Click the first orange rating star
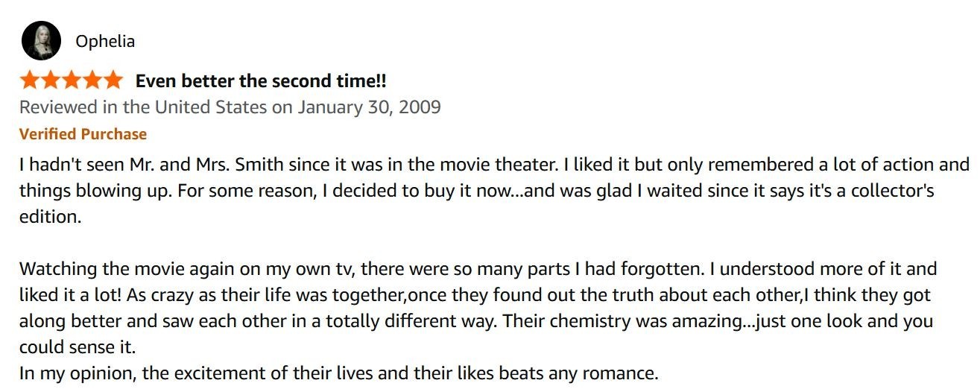The height and width of the screenshot is (389, 980). [x=30, y=80]
